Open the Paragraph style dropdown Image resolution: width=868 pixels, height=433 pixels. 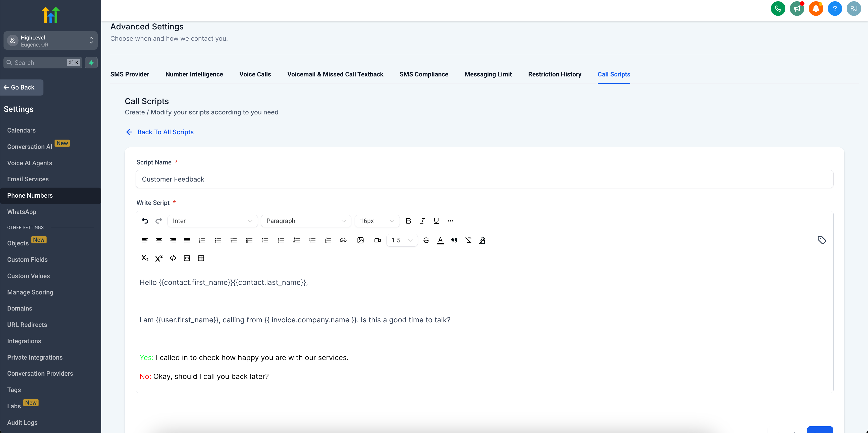click(x=306, y=221)
